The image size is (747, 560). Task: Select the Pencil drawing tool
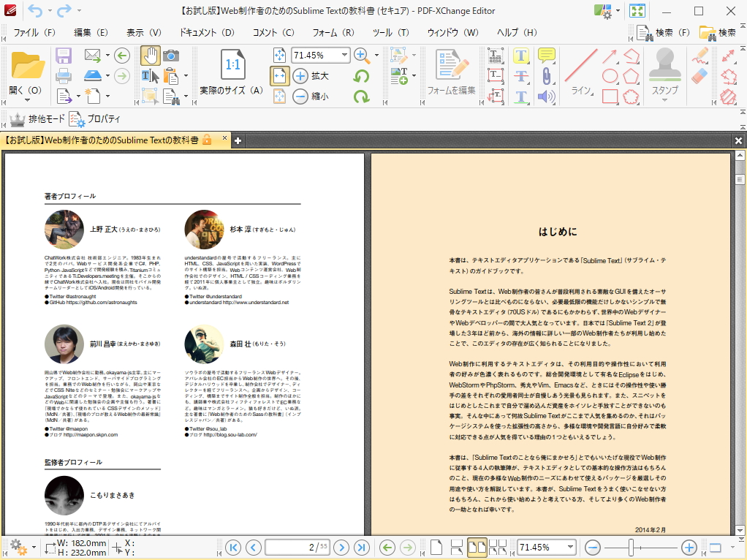[x=699, y=56]
